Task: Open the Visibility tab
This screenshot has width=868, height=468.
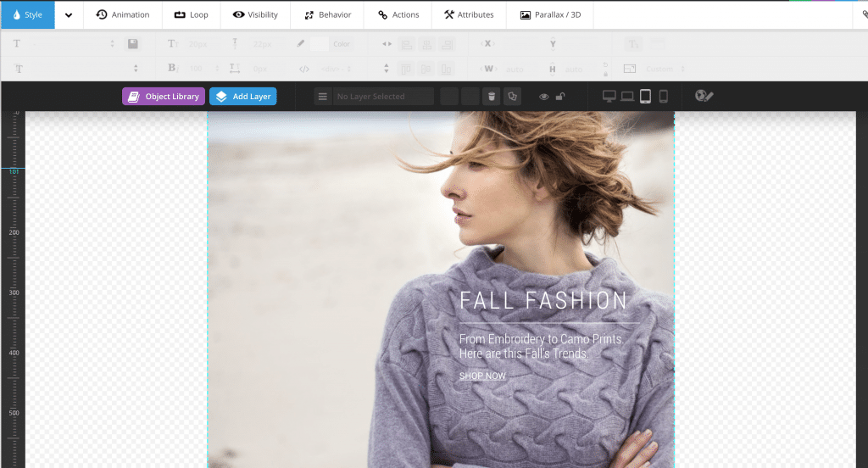Action: (255, 14)
